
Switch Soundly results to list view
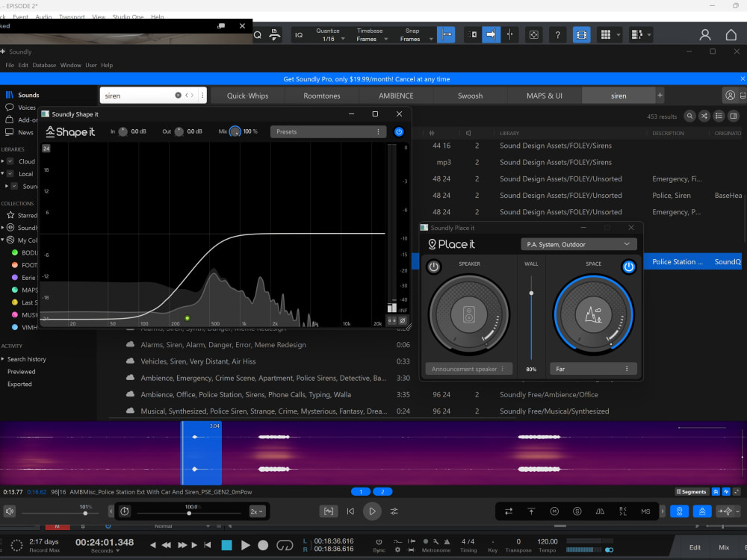pyautogui.click(x=719, y=116)
